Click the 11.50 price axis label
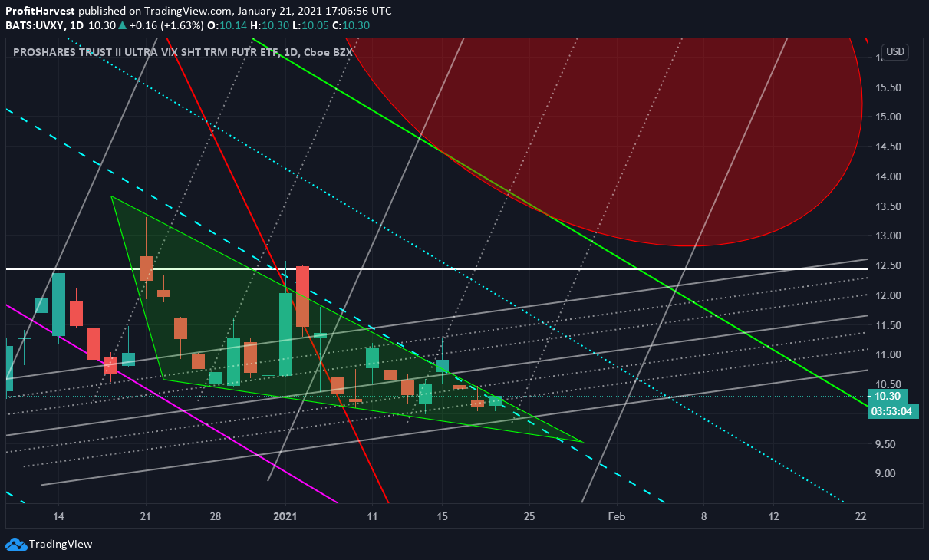 (888, 325)
